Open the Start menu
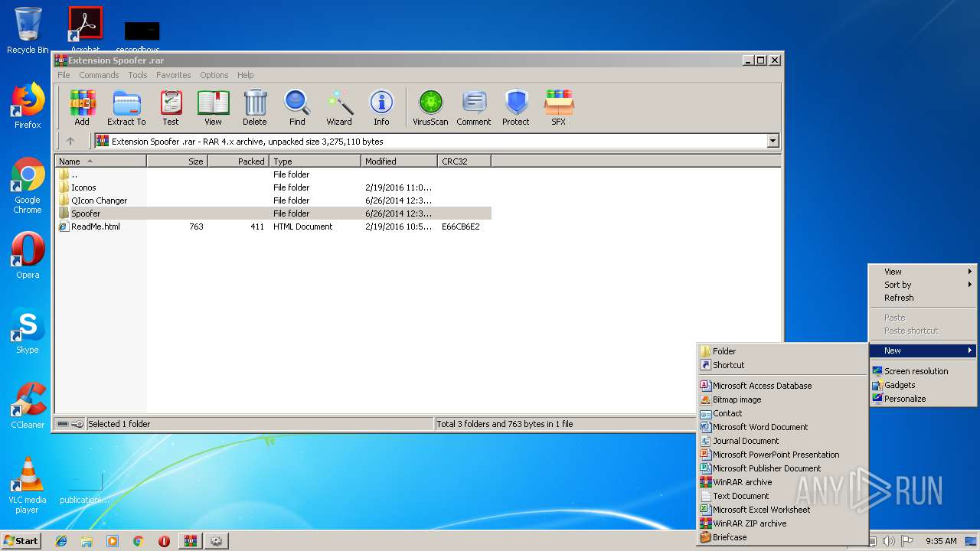This screenshot has height=551, width=980. click(21, 540)
